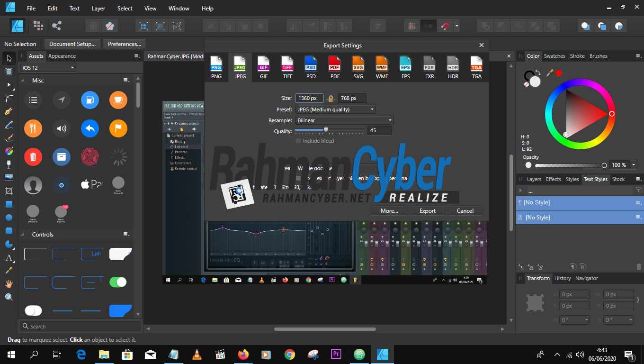
Task: Click the Cancel button
Action: (465, 211)
